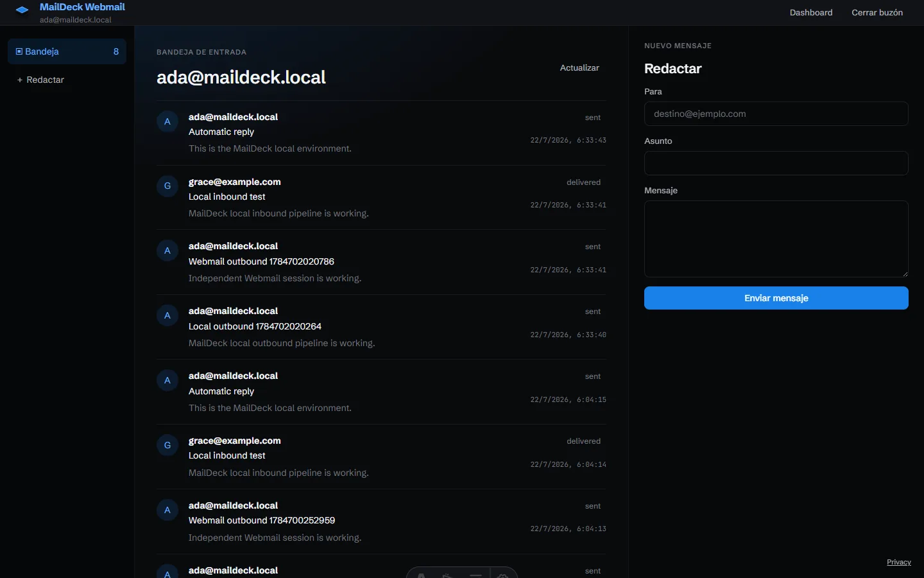The image size is (924, 578).
Task: Open Local inbound test delivered 6:33:41
Action: coord(381,198)
